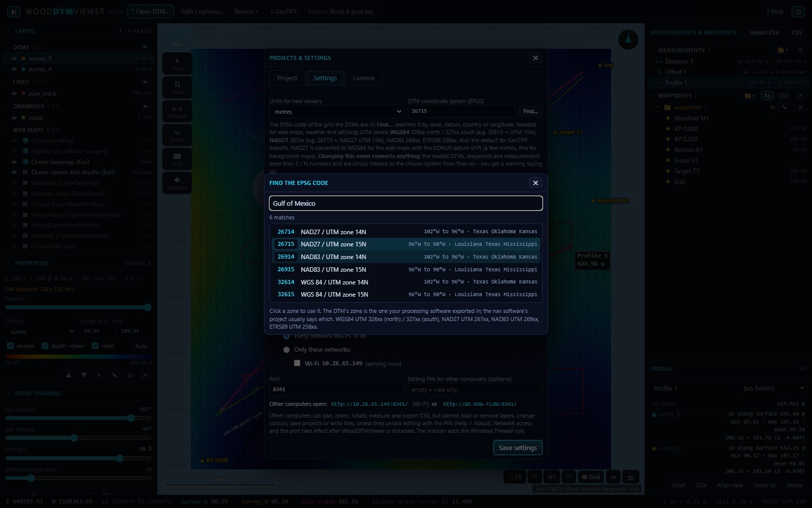The height and width of the screenshot is (508, 812).
Task: Choose the Distance measuring tool
Action: click(x=177, y=112)
